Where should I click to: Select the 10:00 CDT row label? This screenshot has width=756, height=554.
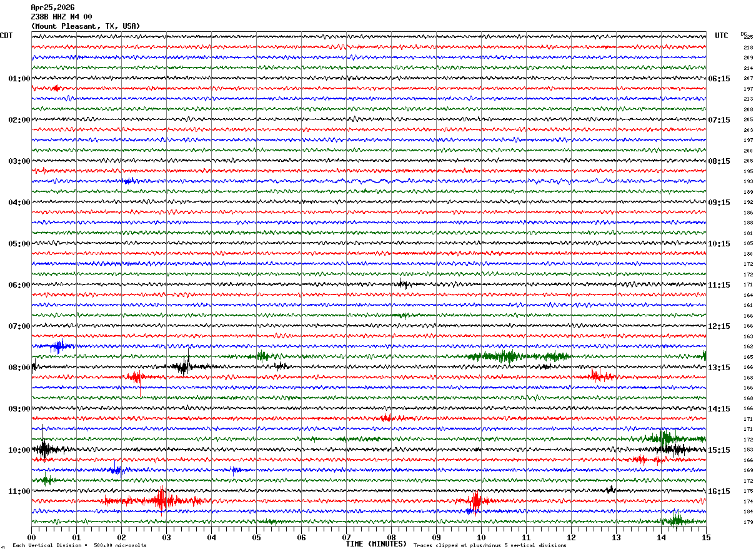point(19,450)
